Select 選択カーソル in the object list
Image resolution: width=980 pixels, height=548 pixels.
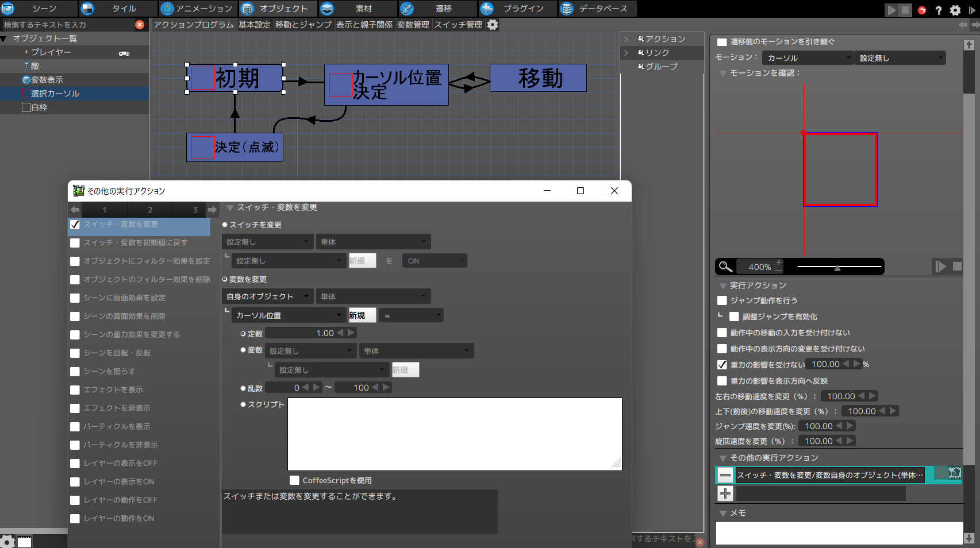tap(54, 93)
